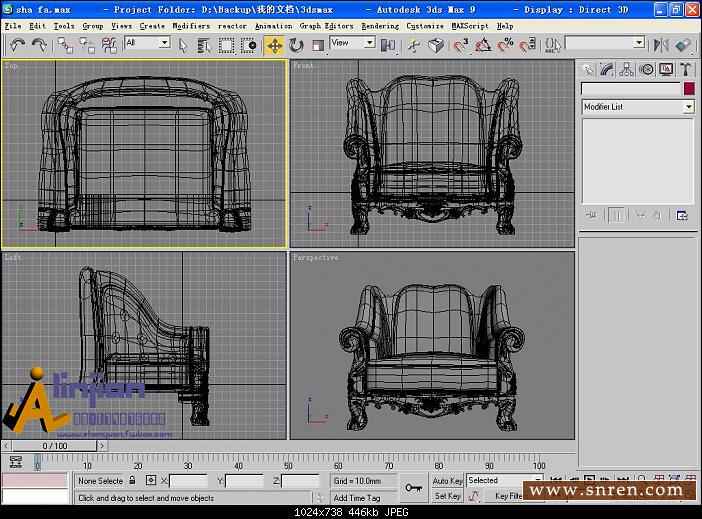Toggle Auto Key animation mode
The image size is (702, 519).
point(447,480)
